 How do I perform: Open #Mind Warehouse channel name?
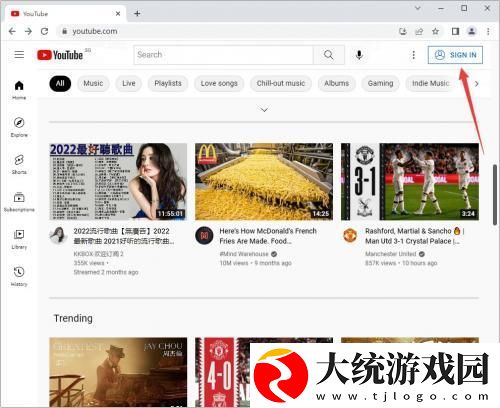[244, 254]
